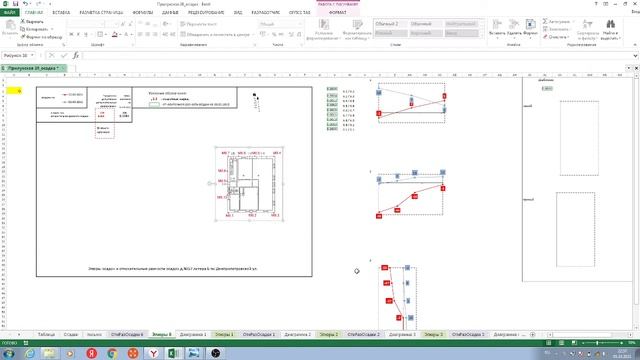Apply the Обычный cell style
Viewport: 640px width, 360px height.
click(x=426, y=24)
